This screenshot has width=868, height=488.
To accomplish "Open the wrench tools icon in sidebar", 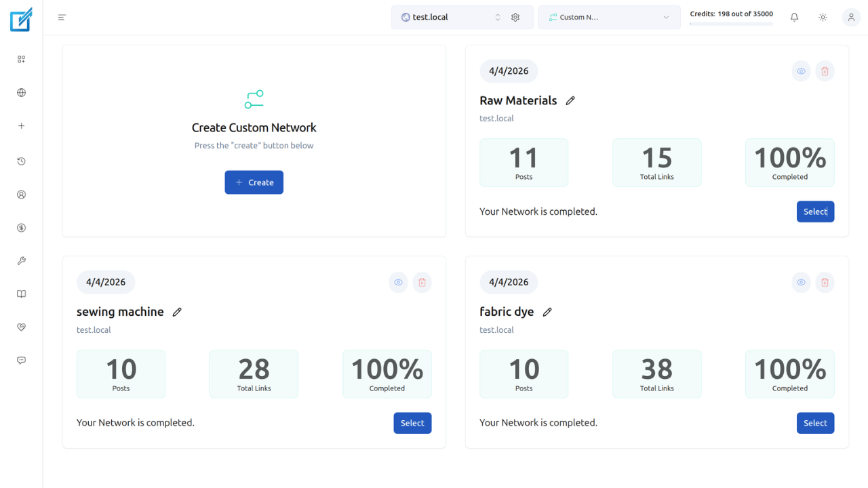I will click(21, 260).
